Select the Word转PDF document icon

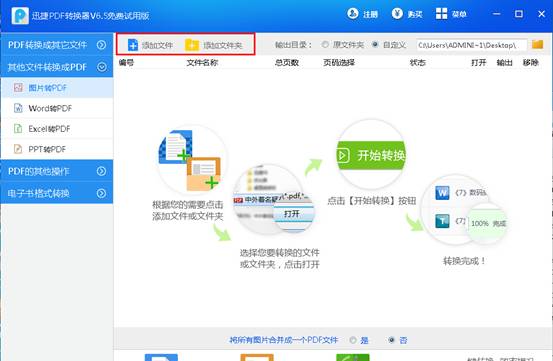(x=18, y=108)
